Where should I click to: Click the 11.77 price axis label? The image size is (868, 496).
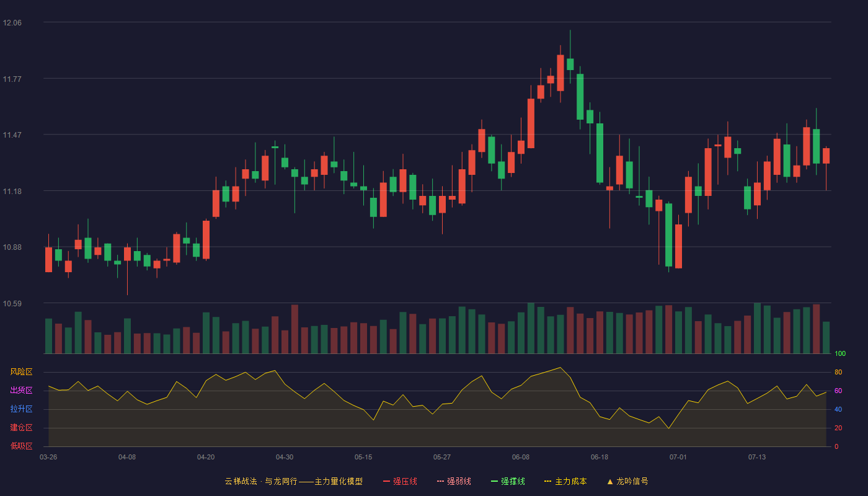[12, 79]
